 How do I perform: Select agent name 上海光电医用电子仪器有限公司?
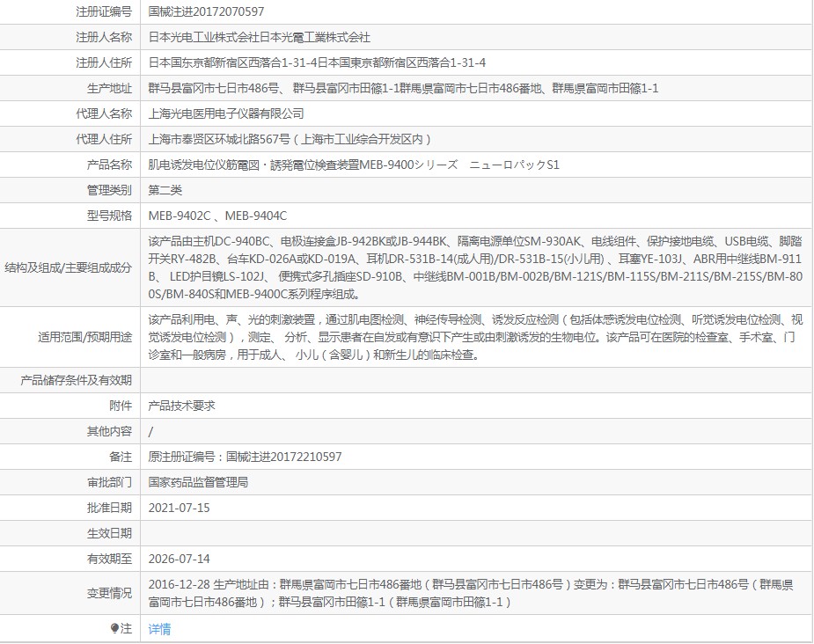[226, 113]
